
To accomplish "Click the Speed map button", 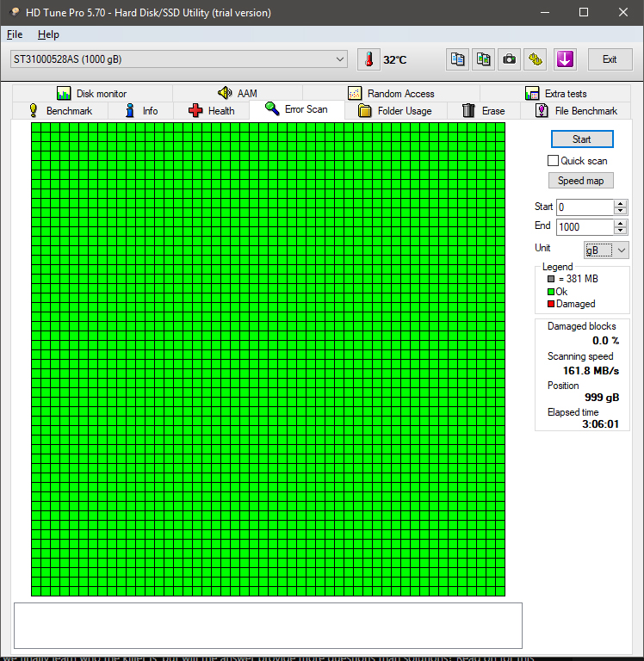I will [x=581, y=181].
